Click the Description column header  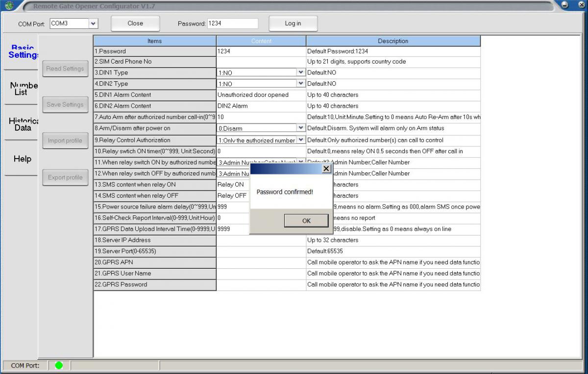pyautogui.click(x=393, y=41)
